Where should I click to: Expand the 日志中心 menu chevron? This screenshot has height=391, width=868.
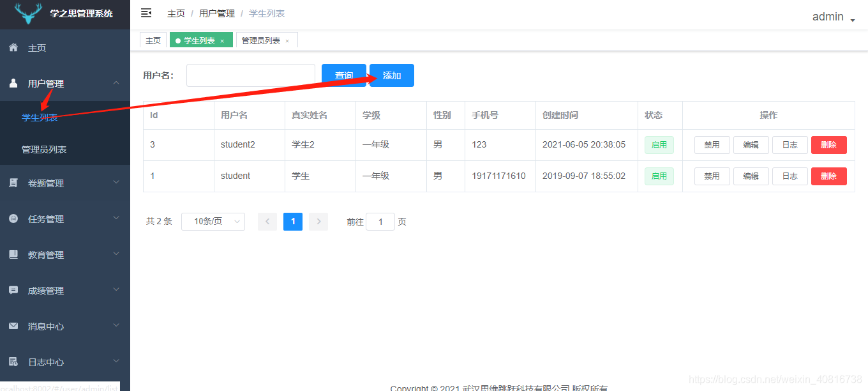(116, 361)
